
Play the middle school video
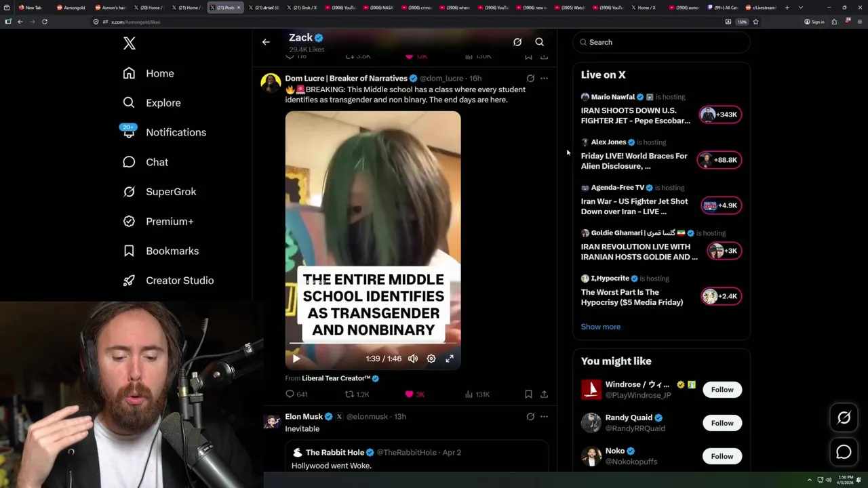tap(296, 359)
